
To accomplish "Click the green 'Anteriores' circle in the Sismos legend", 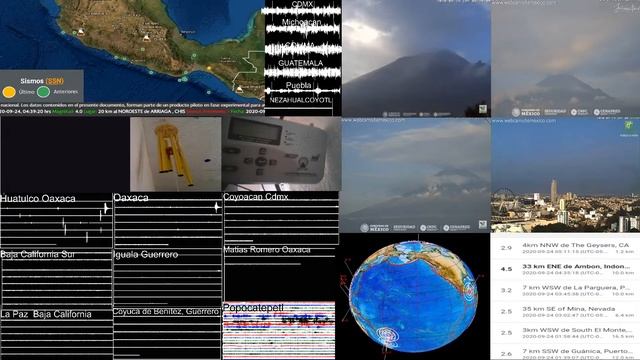I will click(x=43, y=92).
